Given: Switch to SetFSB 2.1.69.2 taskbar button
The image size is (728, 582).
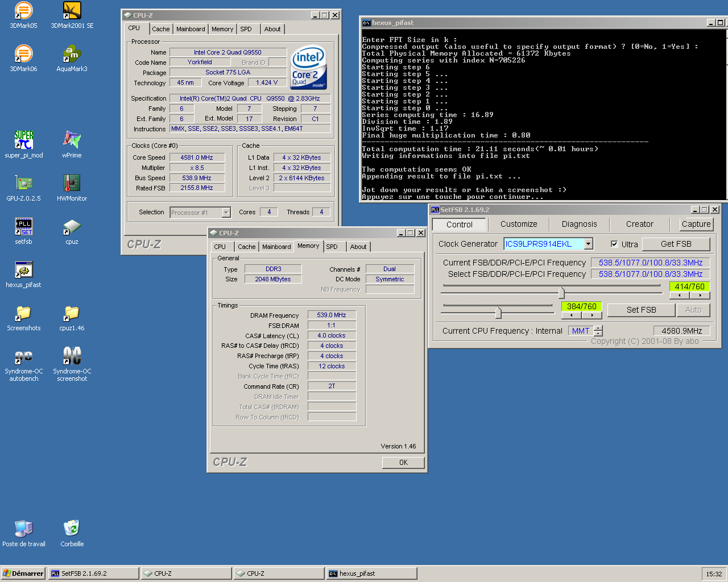Looking at the screenshot, I should click(93, 573).
